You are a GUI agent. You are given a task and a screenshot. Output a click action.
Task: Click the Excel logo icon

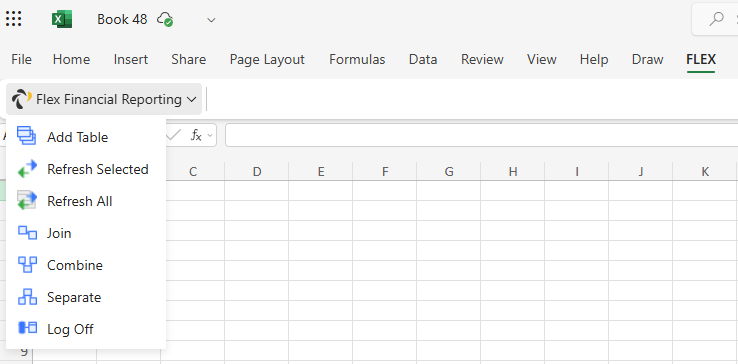[x=62, y=19]
